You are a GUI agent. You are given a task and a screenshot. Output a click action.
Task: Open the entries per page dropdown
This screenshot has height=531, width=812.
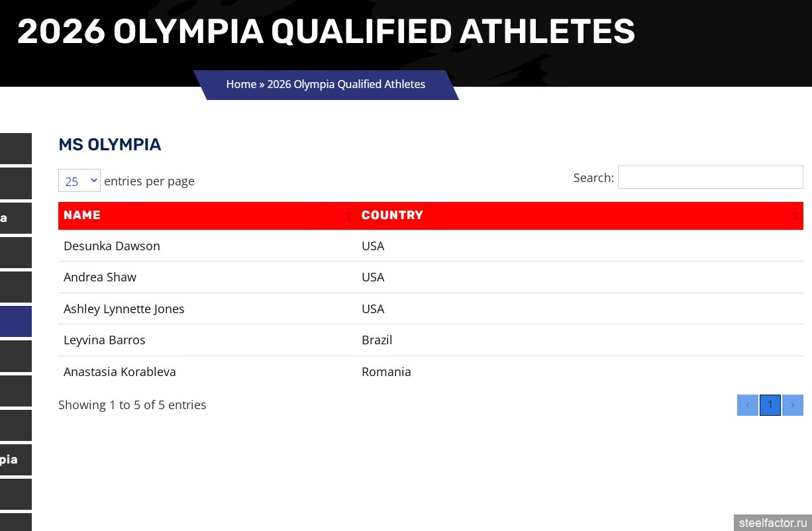(79, 181)
